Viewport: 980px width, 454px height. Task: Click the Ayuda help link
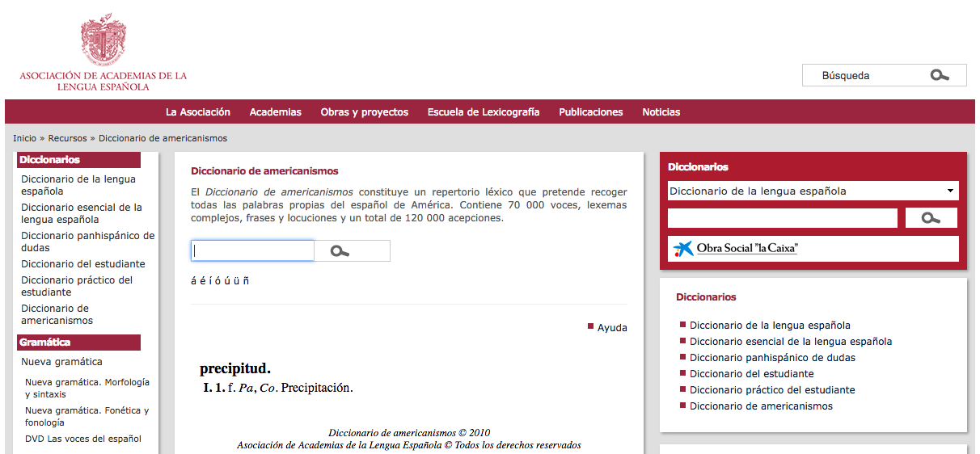click(611, 327)
